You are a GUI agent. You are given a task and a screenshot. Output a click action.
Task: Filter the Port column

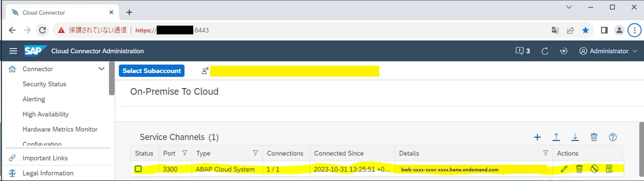(185, 153)
